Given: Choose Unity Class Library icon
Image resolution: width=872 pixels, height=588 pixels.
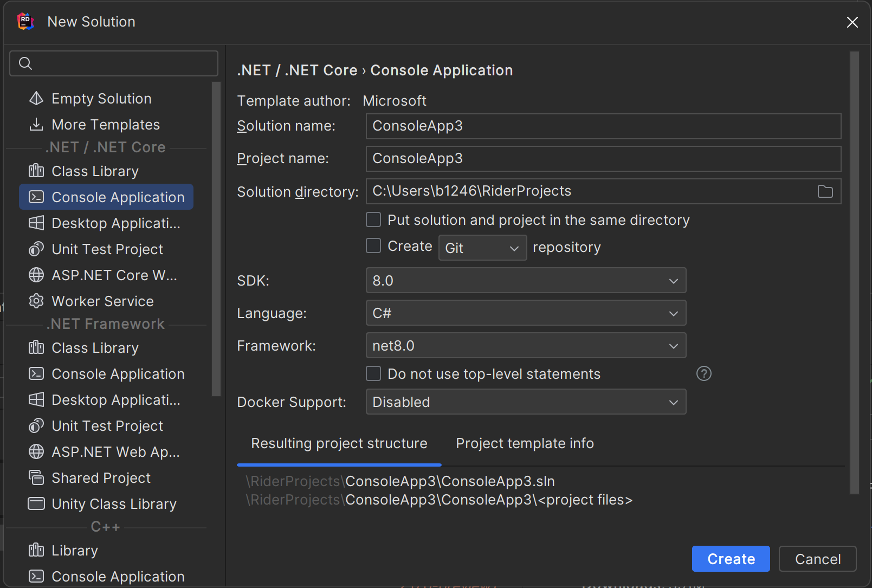Looking at the screenshot, I should pyautogui.click(x=36, y=504).
